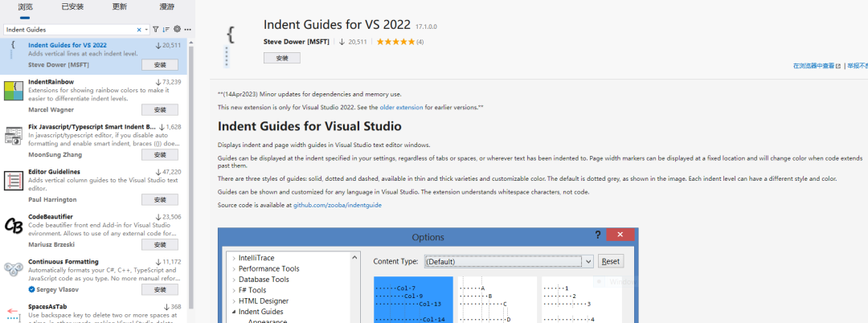868x323 pixels.
Task: Open extension settings gear icon
Action: pyautogui.click(x=177, y=29)
